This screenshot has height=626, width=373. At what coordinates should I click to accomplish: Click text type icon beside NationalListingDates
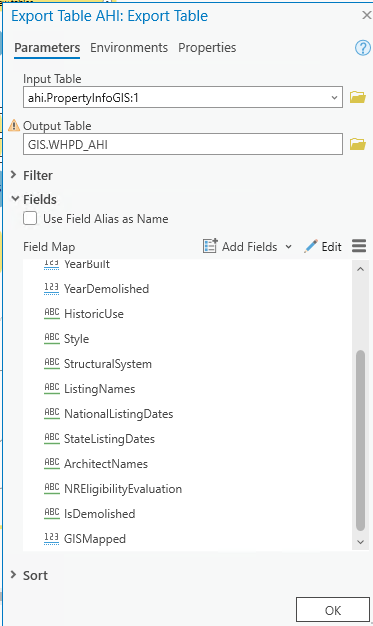(52, 413)
